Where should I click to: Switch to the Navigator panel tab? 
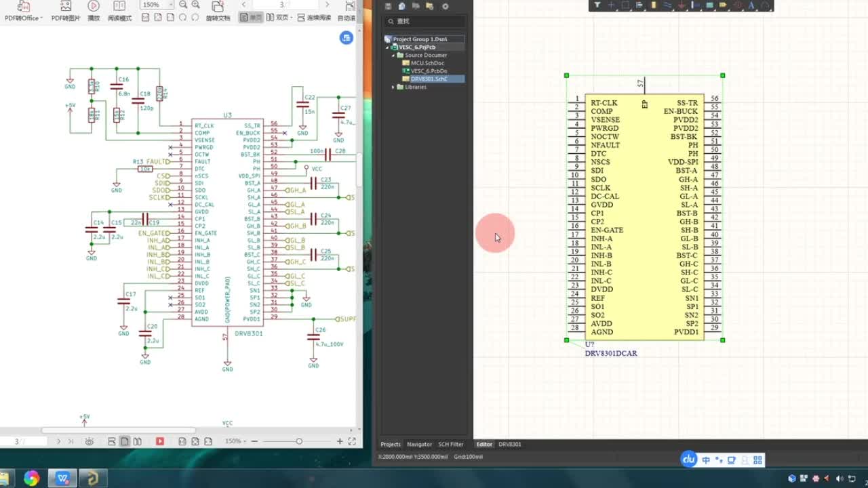tap(419, 445)
